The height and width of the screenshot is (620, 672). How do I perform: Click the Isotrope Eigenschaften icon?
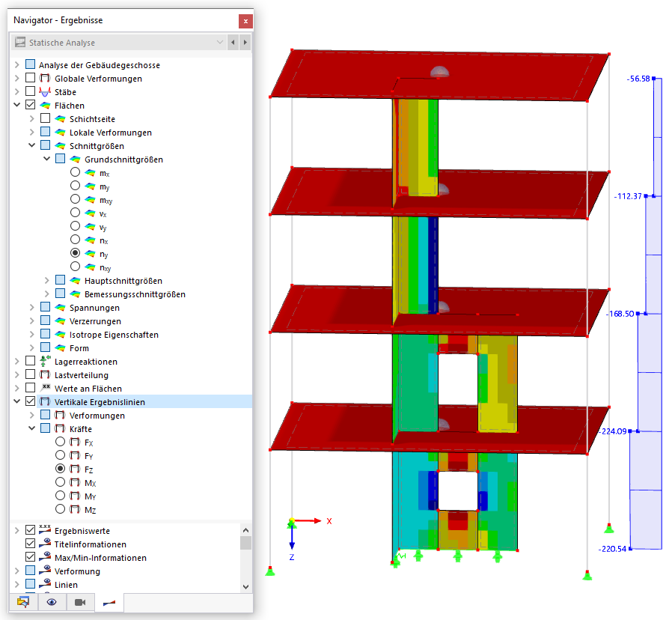point(60,335)
